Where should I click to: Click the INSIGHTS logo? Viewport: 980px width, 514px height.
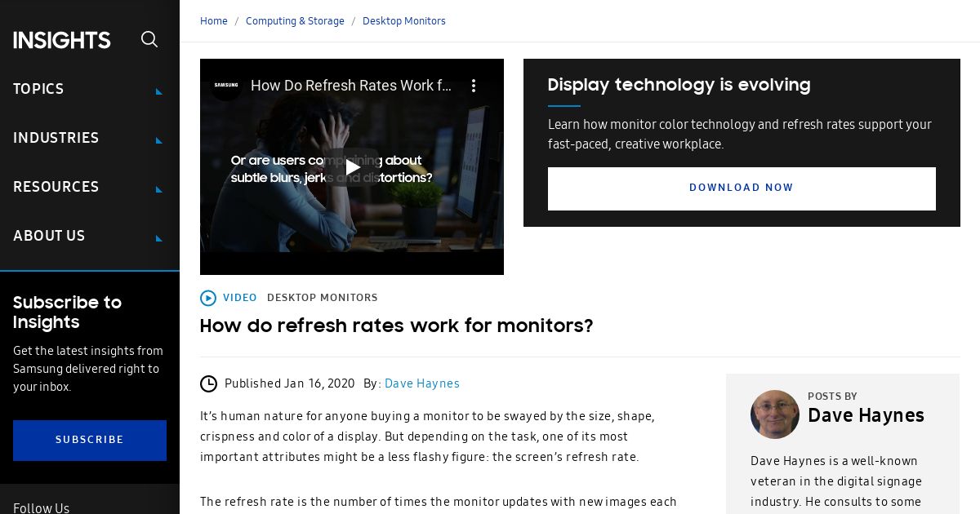tap(62, 40)
